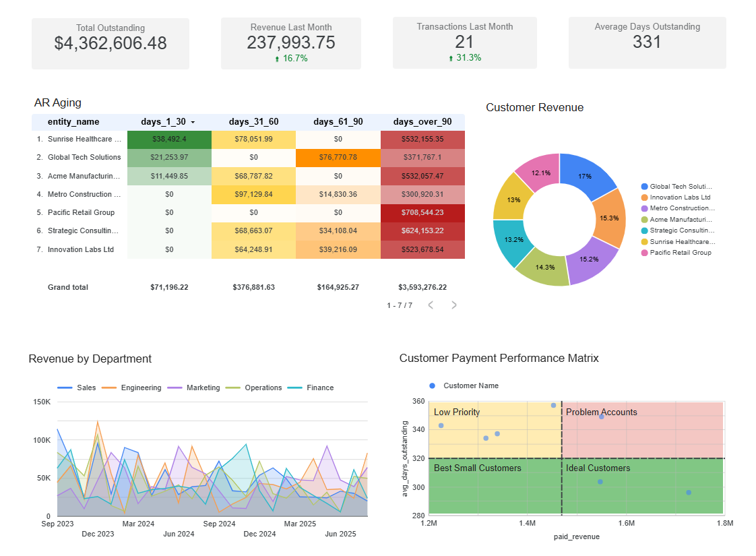Screen dimensions: 756x556
Task: Click the Pacific Retail Group legend dot
Action: [645, 253]
